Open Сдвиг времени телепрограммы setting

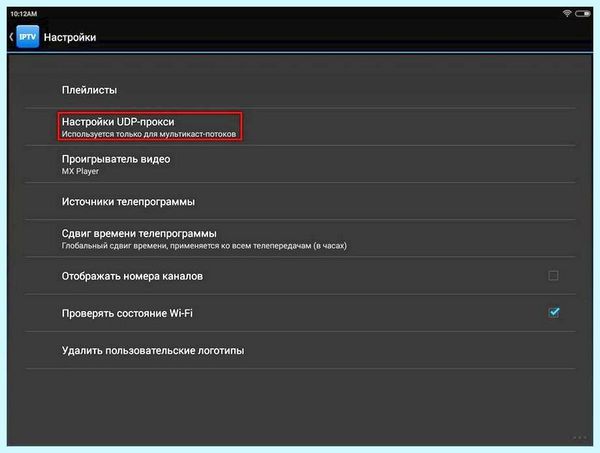tap(300, 238)
